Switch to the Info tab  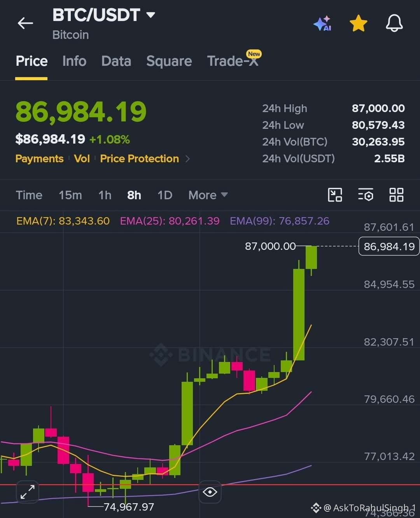point(74,61)
